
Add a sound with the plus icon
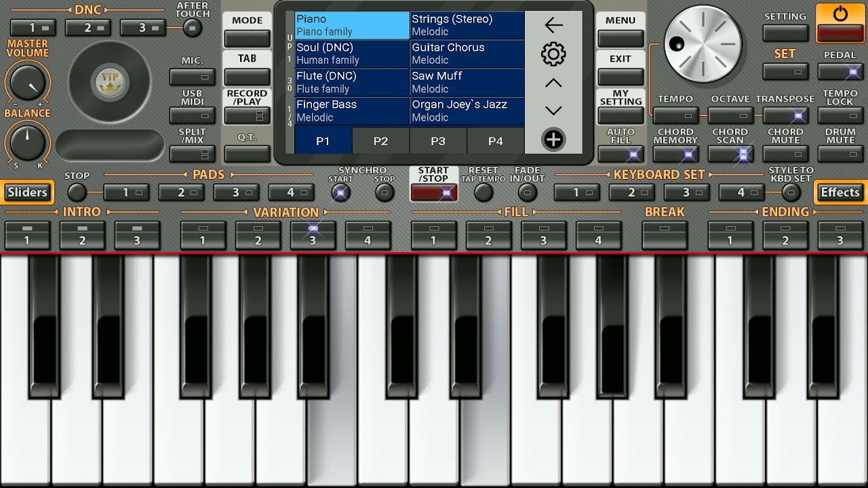(x=553, y=140)
